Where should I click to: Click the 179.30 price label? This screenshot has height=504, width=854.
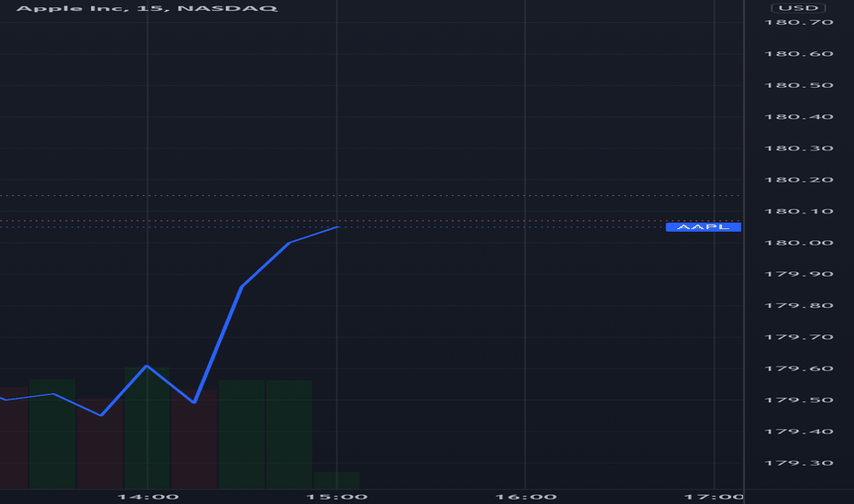click(x=799, y=463)
